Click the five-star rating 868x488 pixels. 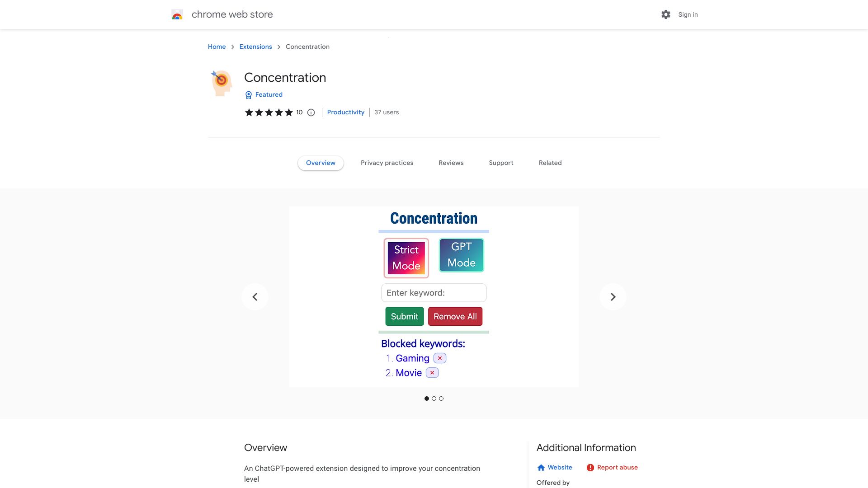tap(269, 113)
